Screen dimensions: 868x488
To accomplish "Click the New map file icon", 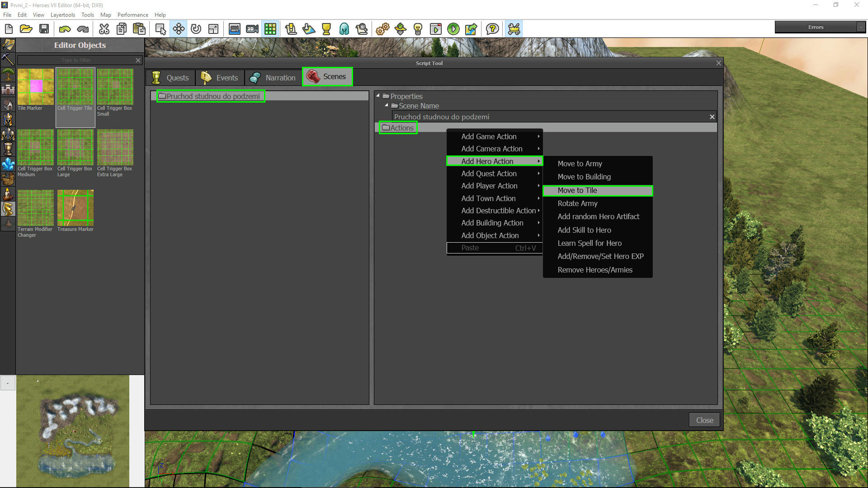I will [9, 29].
